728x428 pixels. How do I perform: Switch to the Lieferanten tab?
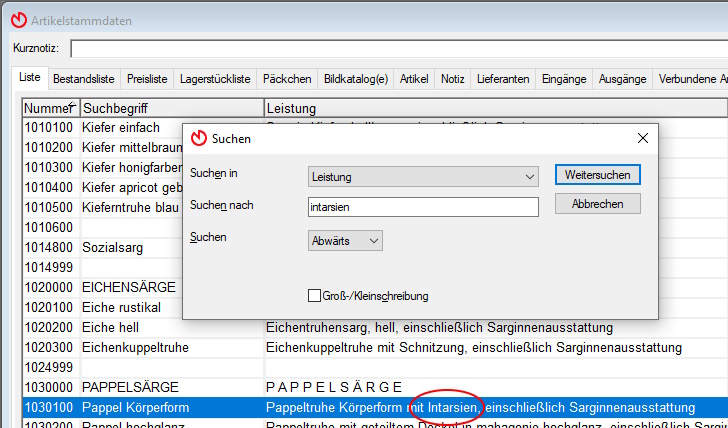[x=503, y=79]
